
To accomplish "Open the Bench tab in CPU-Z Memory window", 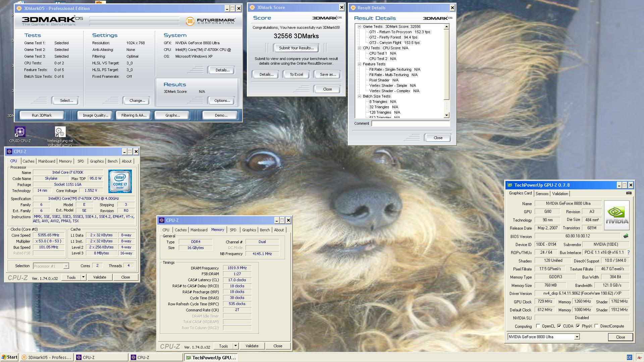I will pyautogui.click(x=265, y=230).
